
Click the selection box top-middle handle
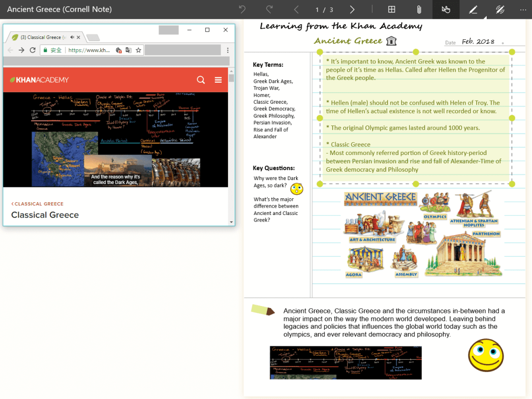[x=416, y=52]
